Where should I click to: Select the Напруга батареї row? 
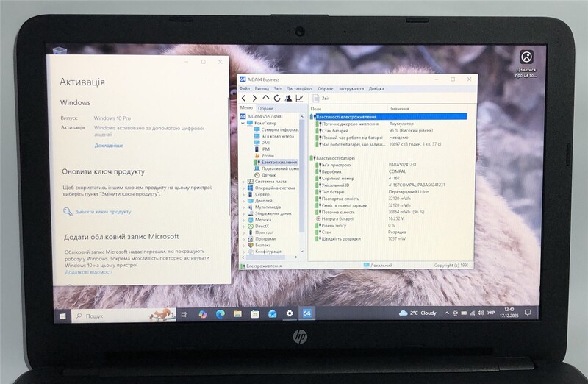coord(389,218)
